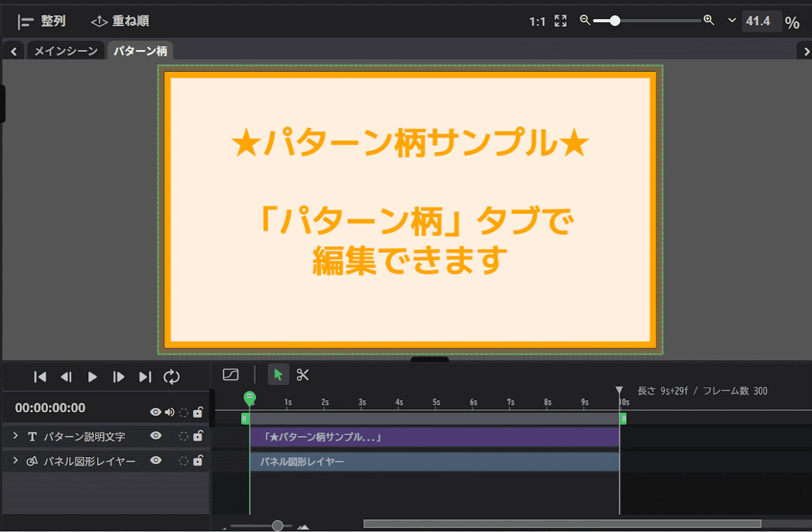812x532 pixels.
Task: Play the timeline preview
Action: tap(93, 377)
